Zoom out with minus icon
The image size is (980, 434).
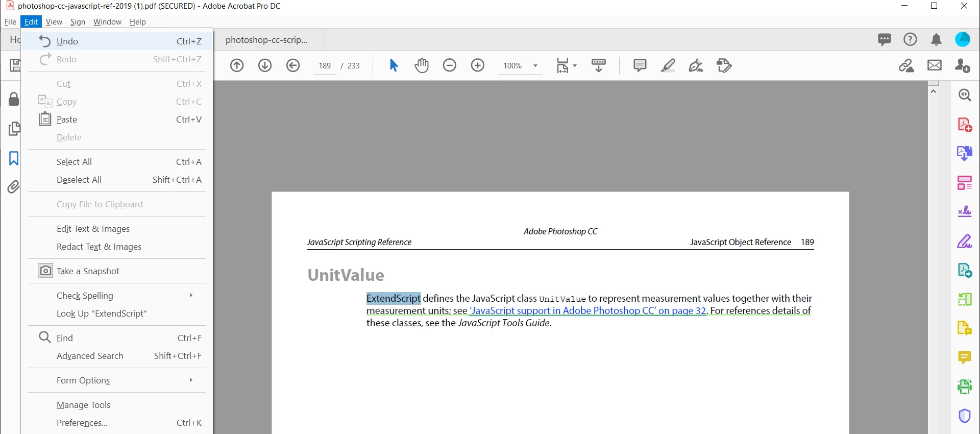[450, 65]
